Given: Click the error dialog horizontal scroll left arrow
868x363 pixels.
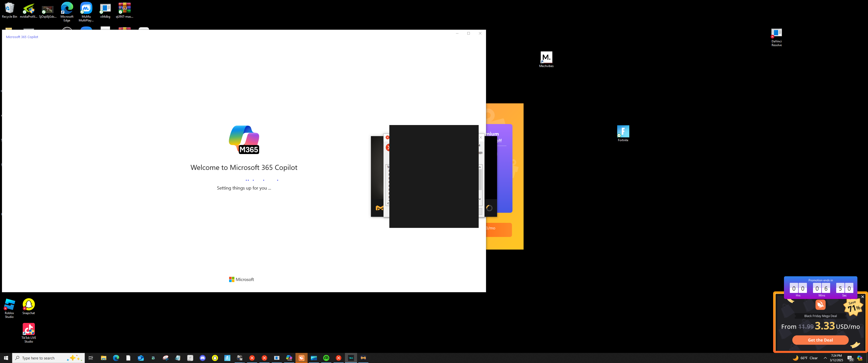Looking at the screenshot, I should point(388,203).
